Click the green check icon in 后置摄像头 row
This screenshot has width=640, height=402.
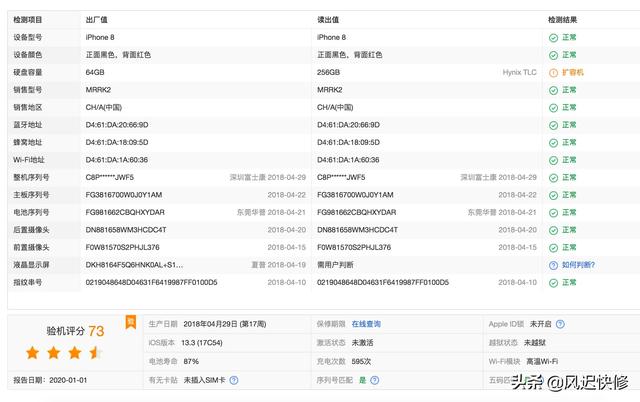(553, 231)
